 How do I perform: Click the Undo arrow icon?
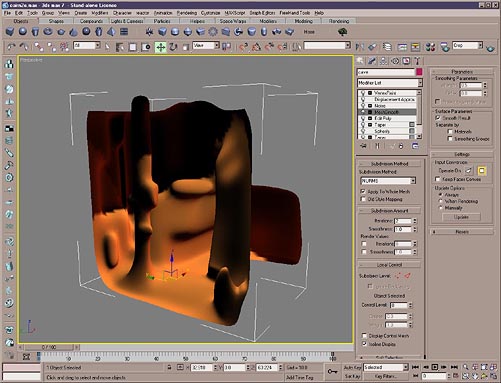click(x=11, y=47)
